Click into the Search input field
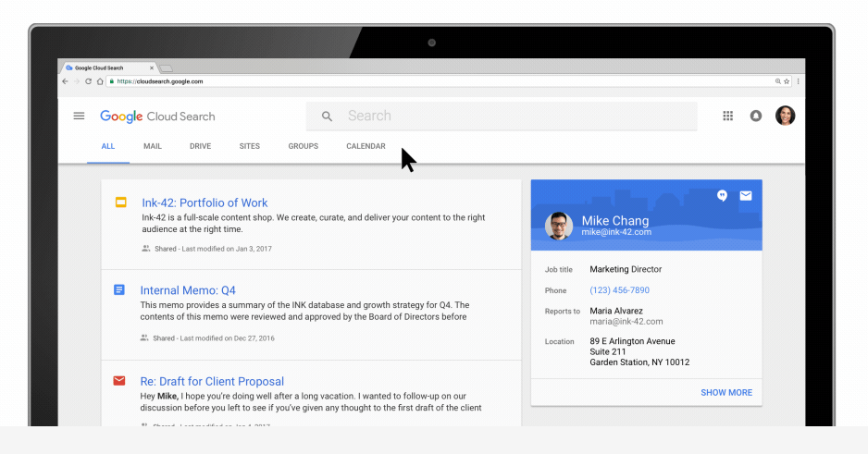868x454 pixels. (502, 117)
